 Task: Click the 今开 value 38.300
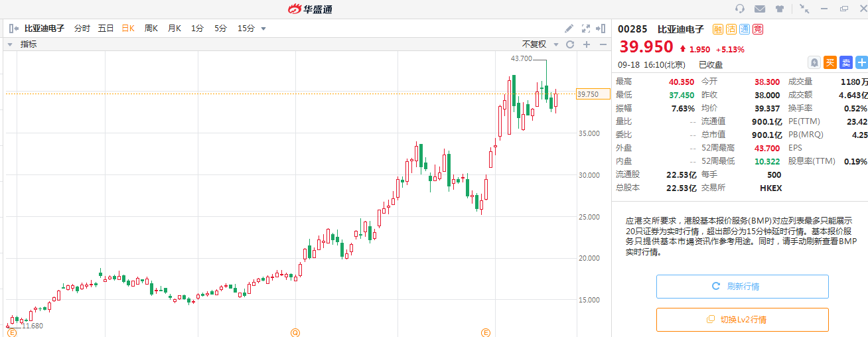[767, 82]
